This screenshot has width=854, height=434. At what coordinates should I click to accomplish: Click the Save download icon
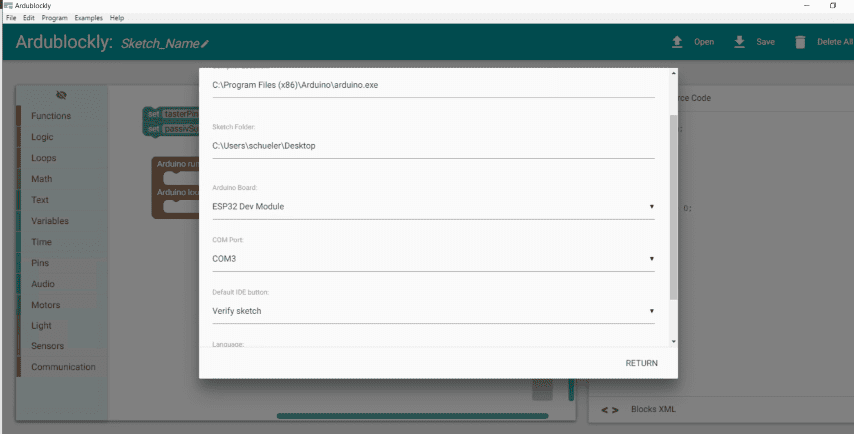[x=739, y=42]
